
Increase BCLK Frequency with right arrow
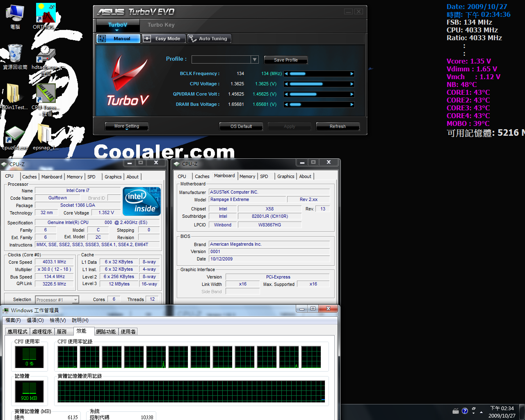pyautogui.click(x=352, y=74)
